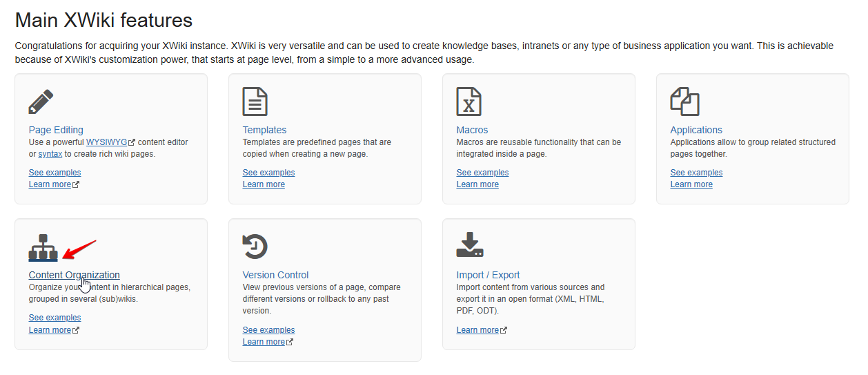Image resolution: width=868 pixels, height=375 pixels.
Task: Click the document icon above Templates
Action: click(255, 102)
